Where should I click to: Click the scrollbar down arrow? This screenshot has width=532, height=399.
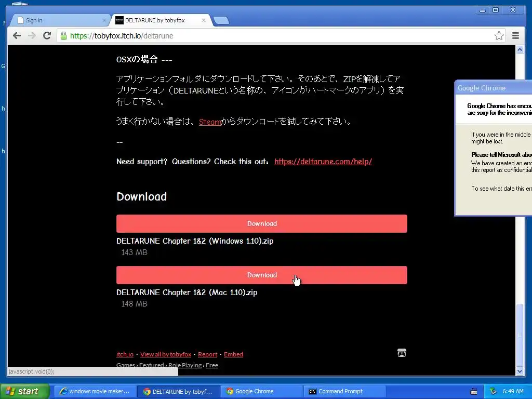coord(520,371)
